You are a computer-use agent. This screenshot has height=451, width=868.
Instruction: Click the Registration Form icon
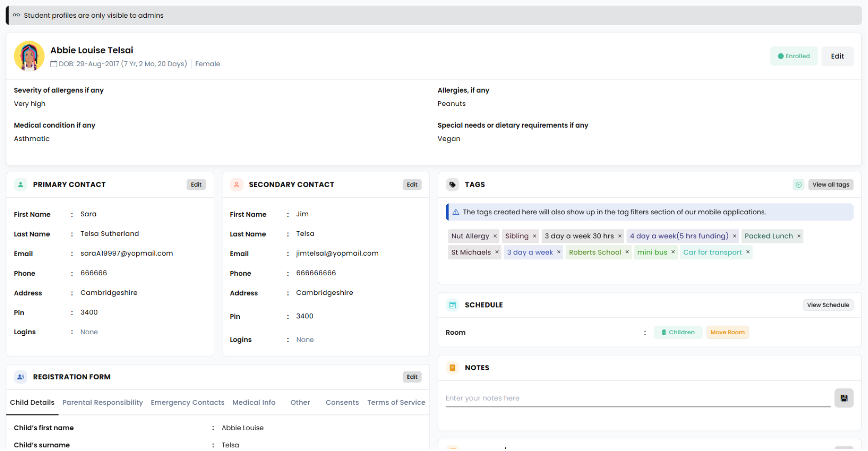pyautogui.click(x=20, y=377)
